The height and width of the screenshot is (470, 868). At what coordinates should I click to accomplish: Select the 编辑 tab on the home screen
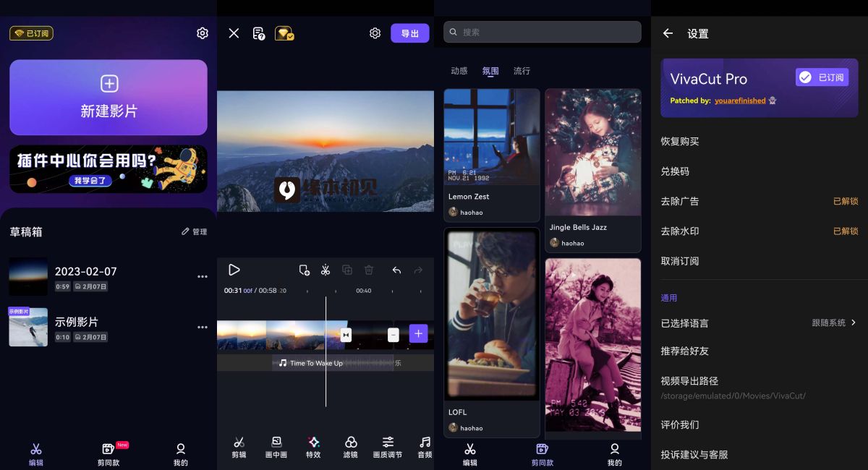click(x=36, y=455)
